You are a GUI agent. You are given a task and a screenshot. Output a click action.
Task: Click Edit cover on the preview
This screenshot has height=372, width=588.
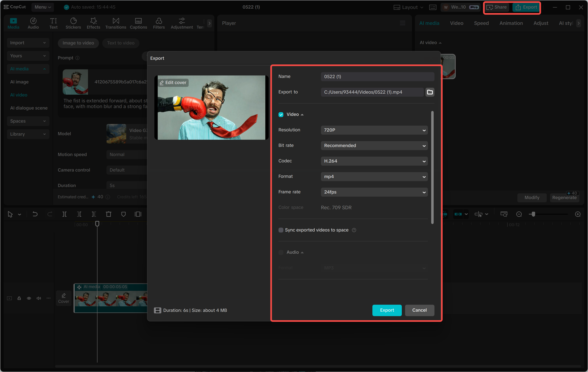click(x=173, y=82)
